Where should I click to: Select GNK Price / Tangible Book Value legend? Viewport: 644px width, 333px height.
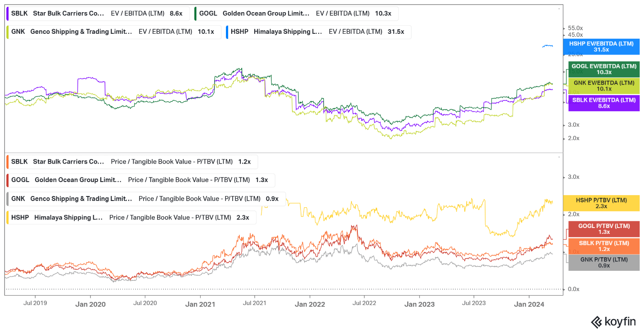(x=145, y=199)
